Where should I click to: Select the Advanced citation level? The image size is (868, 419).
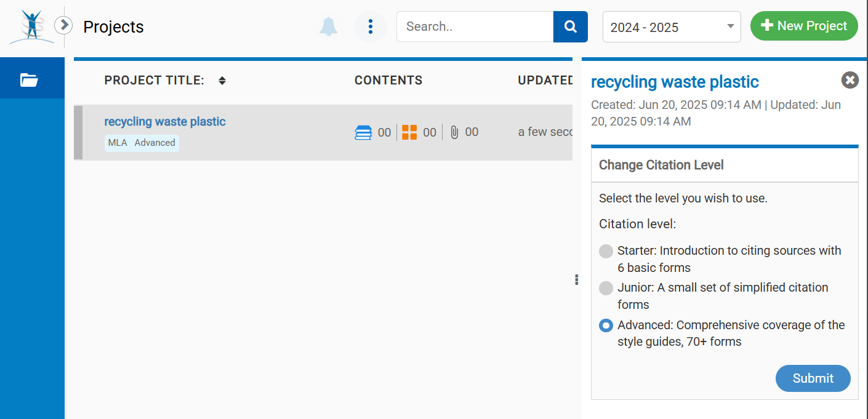pyautogui.click(x=606, y=325)
